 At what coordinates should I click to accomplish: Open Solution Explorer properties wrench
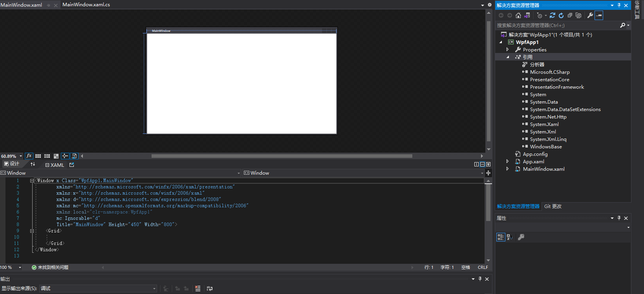tap(590, 15)
